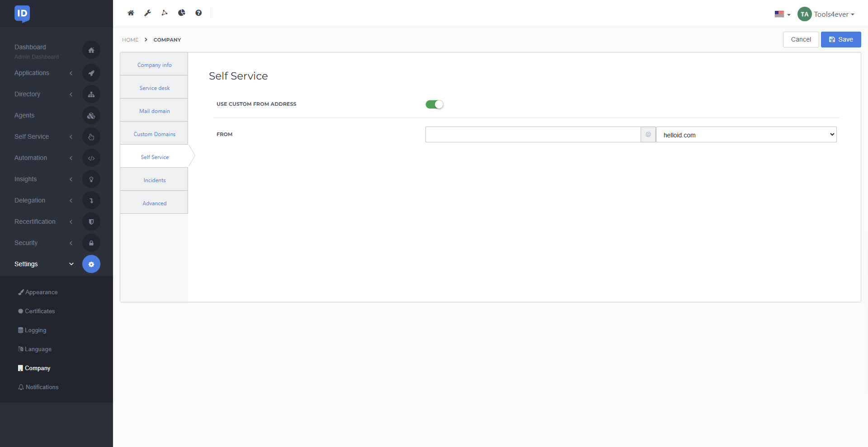Click the Recertification shield icon
The image size is (868, 447).
pyautogui.click(x=91, y=221)
